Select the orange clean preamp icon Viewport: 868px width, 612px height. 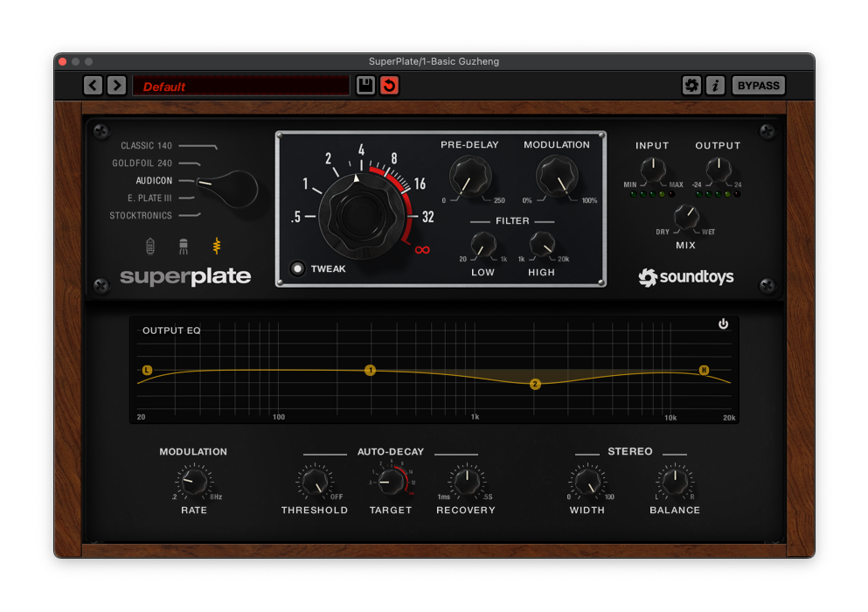point(217,246)
